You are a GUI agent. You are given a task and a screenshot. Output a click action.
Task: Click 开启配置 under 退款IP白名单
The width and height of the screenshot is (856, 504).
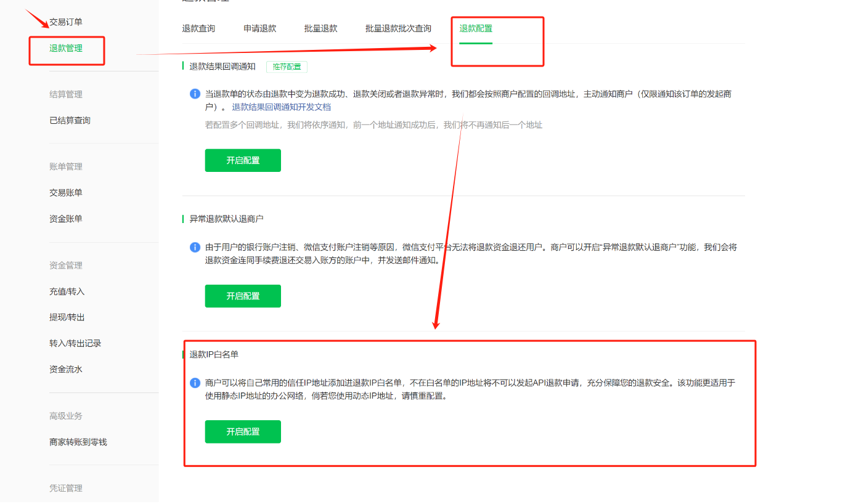pos(243,431)
